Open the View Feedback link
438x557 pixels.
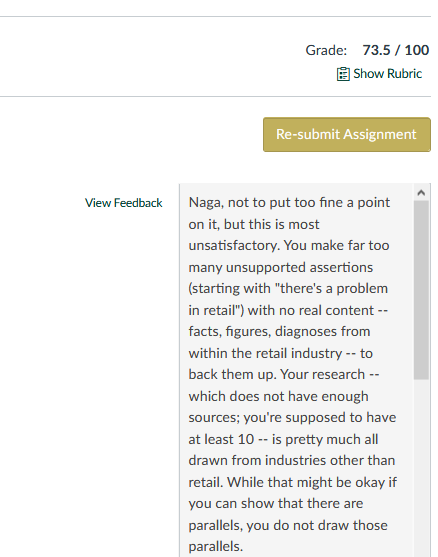click(x=124, y=203)
